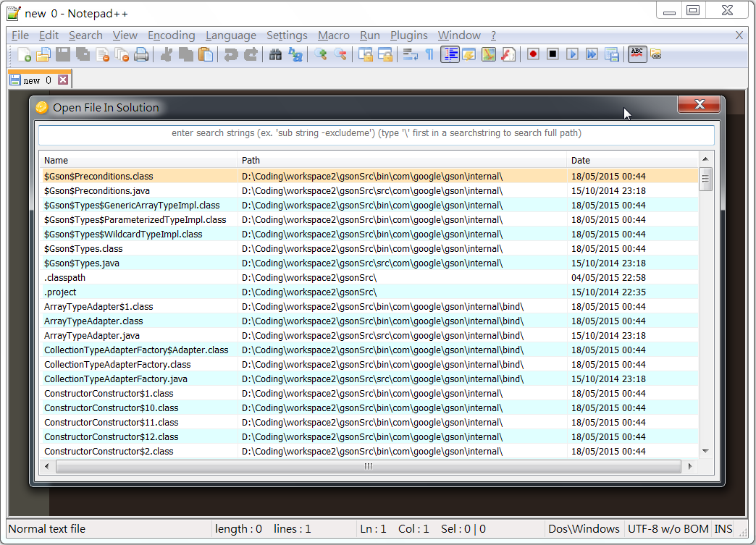The width and height of the screenshot is (756, 545).
Task: Click the Close document toolbar icon
Action: pyautogui.click(x=102, y=54)
